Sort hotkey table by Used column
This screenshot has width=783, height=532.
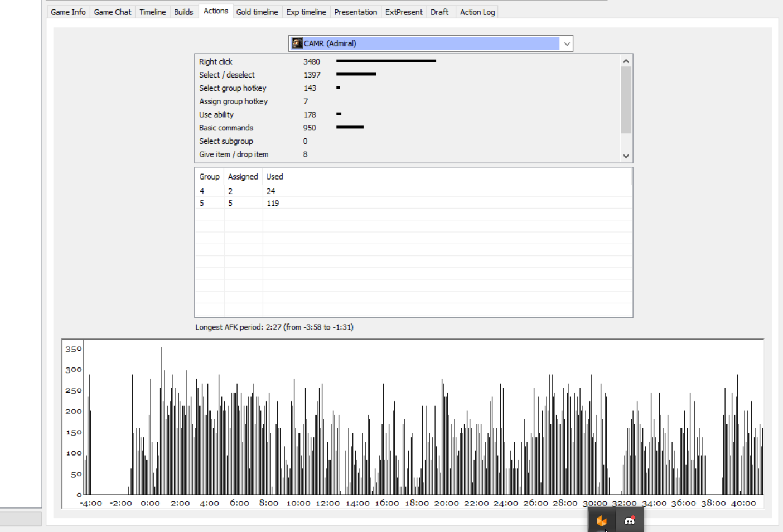(x=274, y=176)
